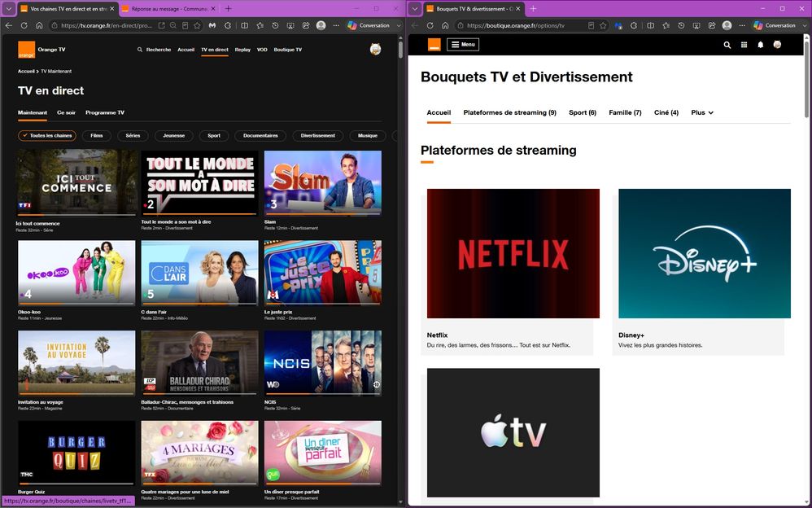Go to home in right browser window
The height and width of the screenshot is (508, 812).
click(445, 25)
